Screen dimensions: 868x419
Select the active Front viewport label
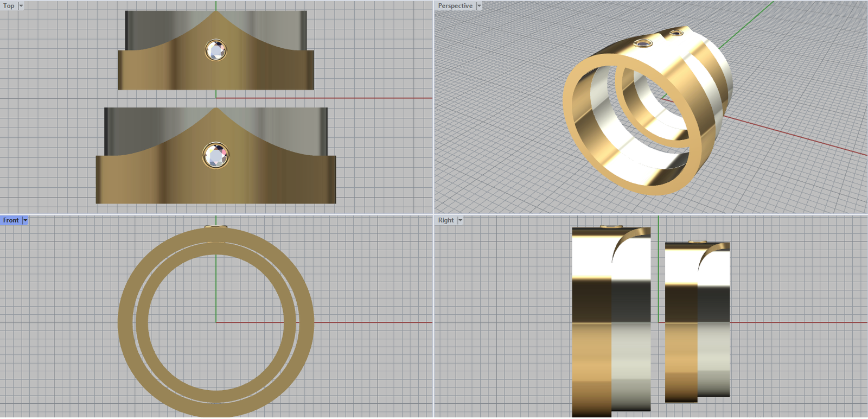10,220
